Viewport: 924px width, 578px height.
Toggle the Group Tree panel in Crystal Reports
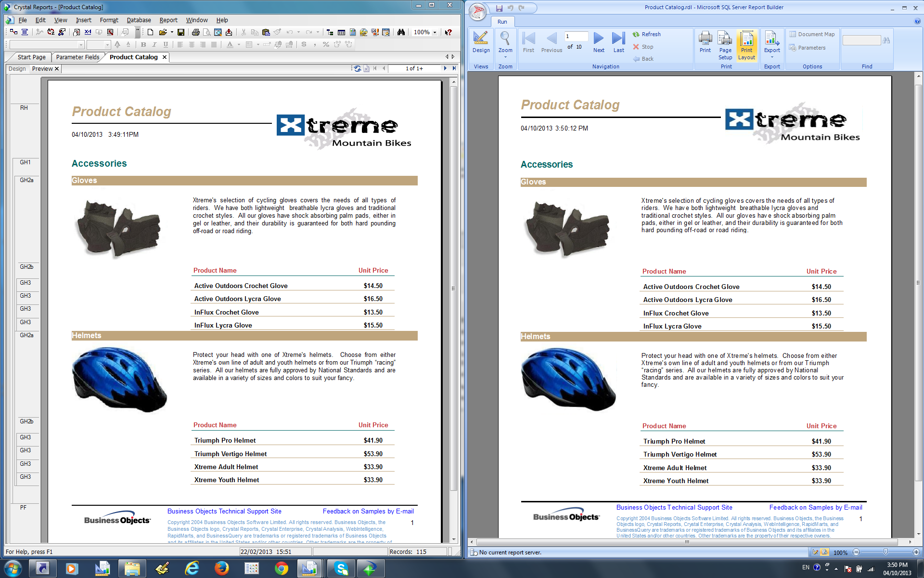click(330, 32)
